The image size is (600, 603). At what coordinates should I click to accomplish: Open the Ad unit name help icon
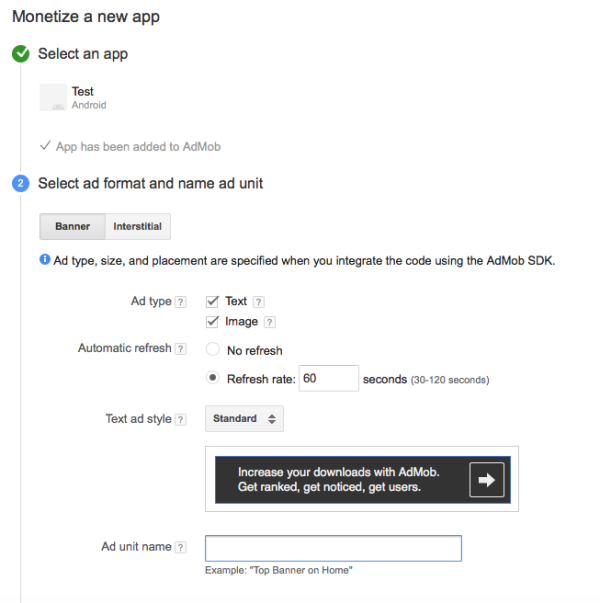pos(180,547)
